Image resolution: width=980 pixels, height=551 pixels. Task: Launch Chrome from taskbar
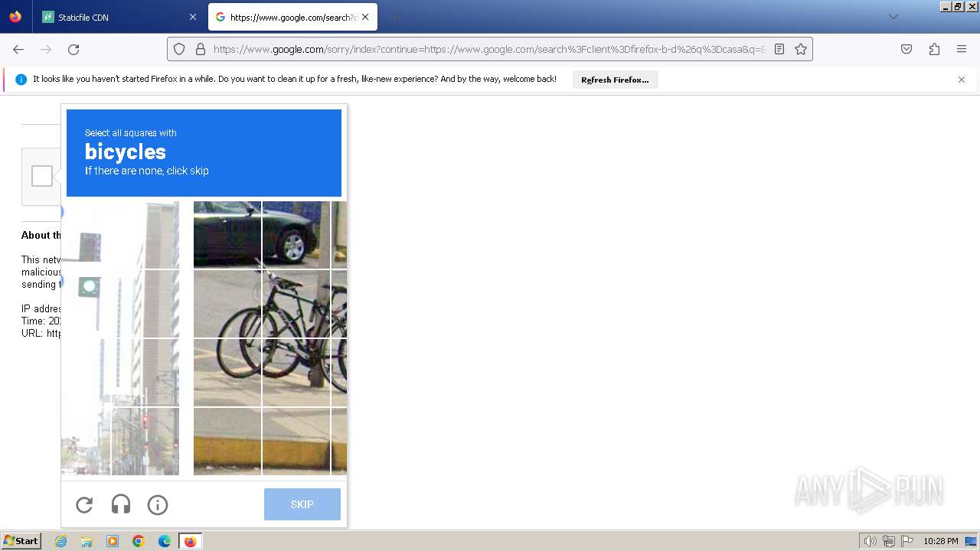coord(139,541)
